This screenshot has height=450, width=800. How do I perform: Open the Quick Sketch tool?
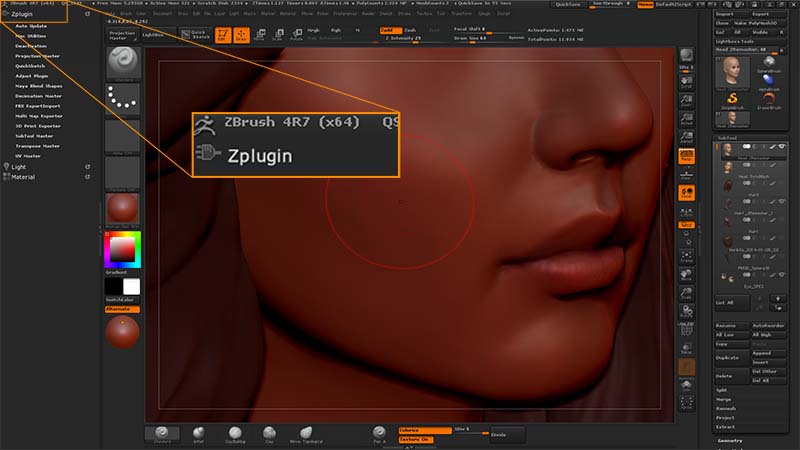coord(196,35)
